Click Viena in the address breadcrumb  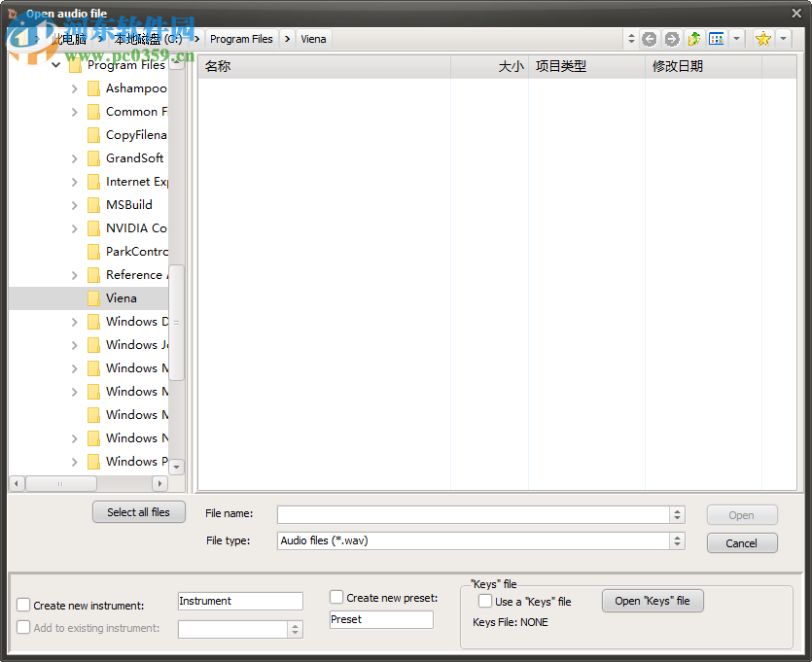coord(313,39)
